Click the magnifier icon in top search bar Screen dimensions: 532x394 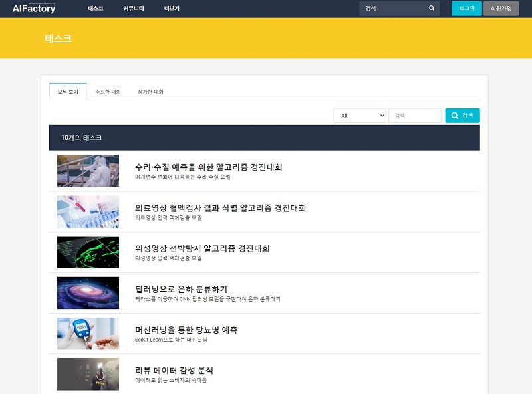[x=431, y=9]
